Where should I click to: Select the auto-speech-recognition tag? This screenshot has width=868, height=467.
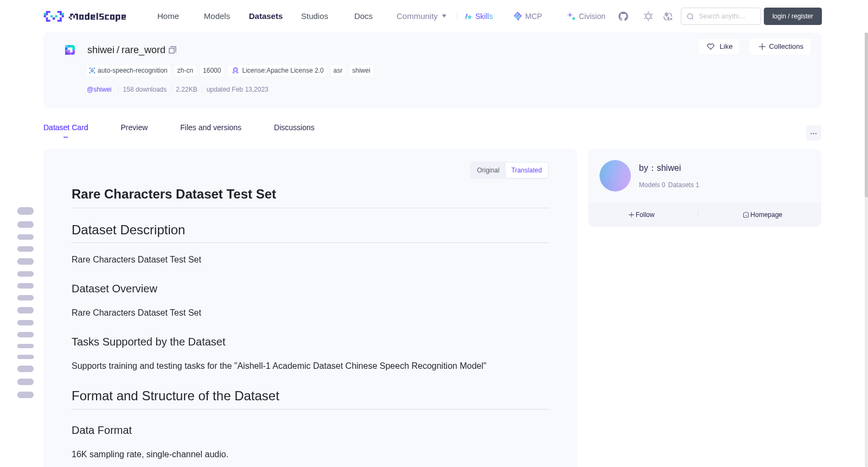(x=128, y=71)
